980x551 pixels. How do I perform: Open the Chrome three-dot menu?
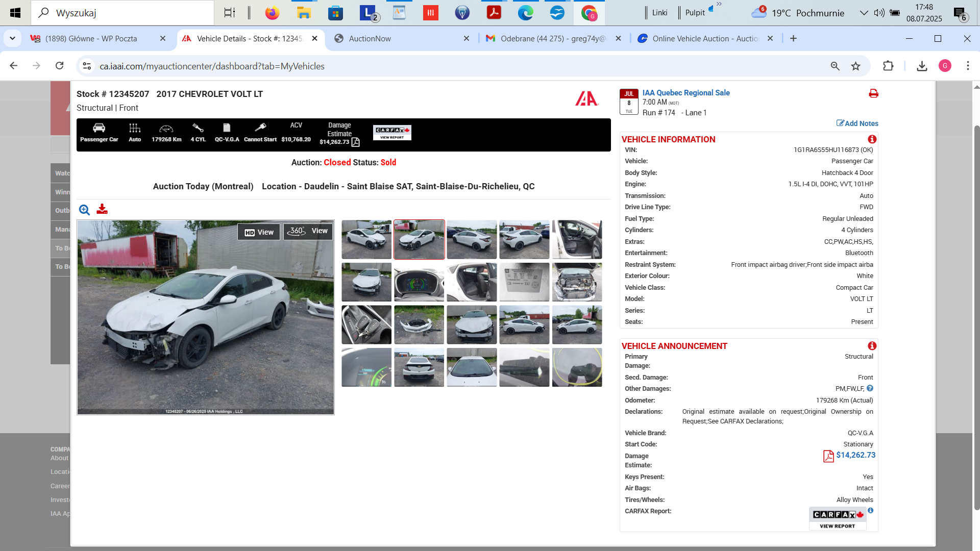[x=968, y=66]
